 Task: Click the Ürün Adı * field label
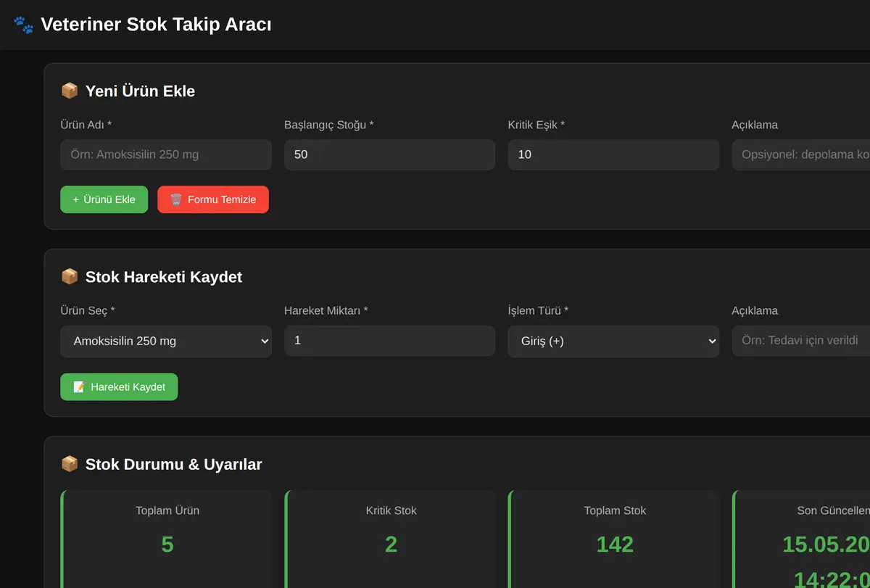(86, 125)
